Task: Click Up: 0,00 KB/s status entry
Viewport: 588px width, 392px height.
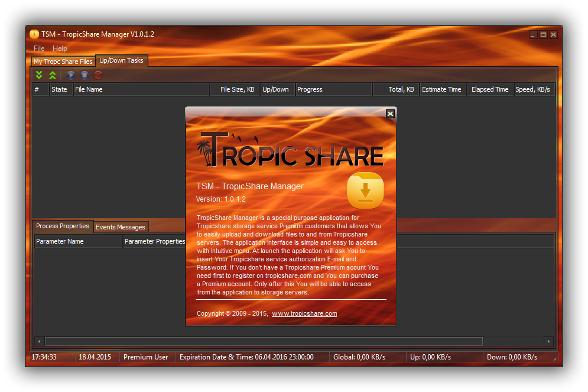Action: pos(430,357)
